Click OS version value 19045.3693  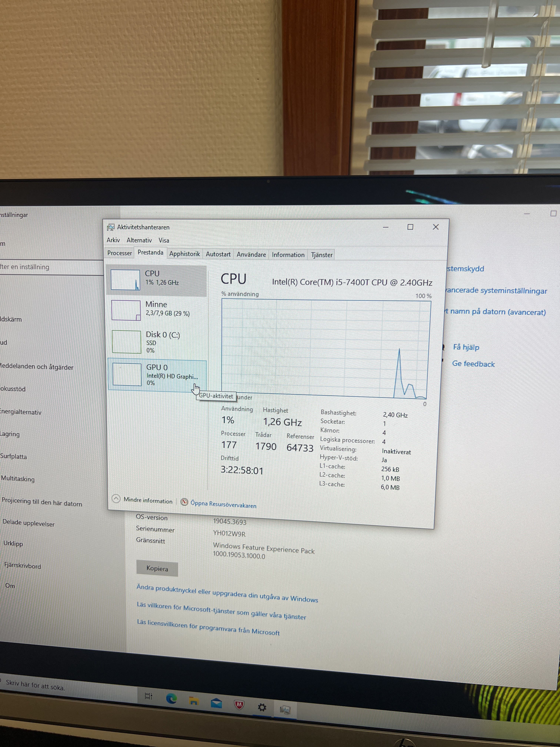(x=229, y=521)
